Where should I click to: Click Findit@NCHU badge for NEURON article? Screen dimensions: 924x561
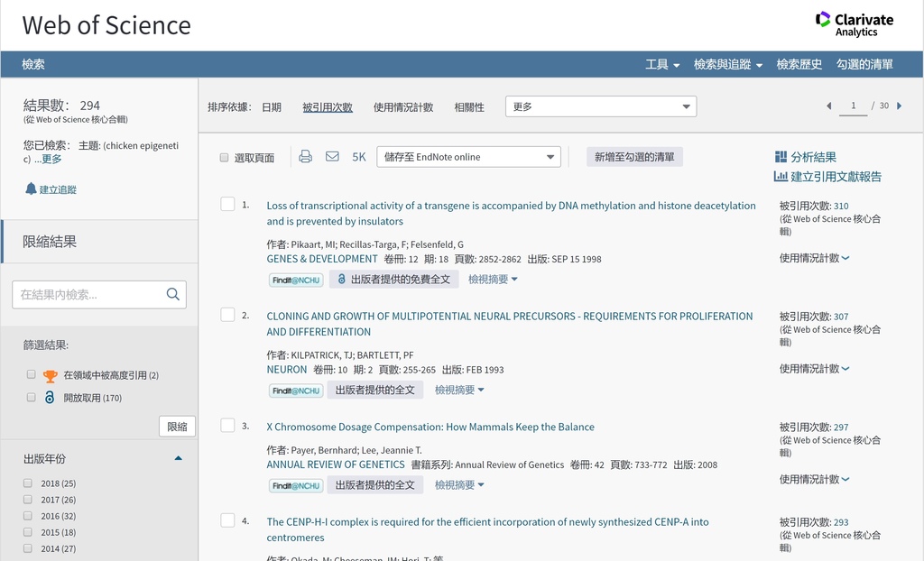tap(296, 391)
